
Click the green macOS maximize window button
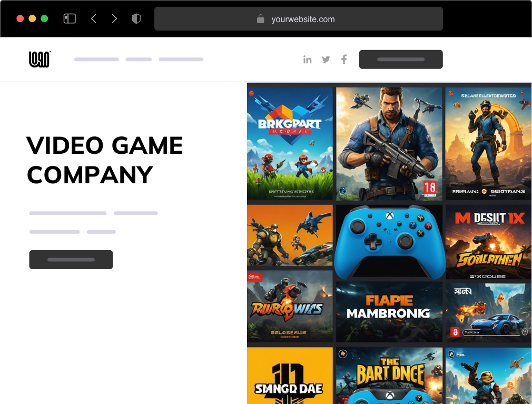(x=44, y=18)
